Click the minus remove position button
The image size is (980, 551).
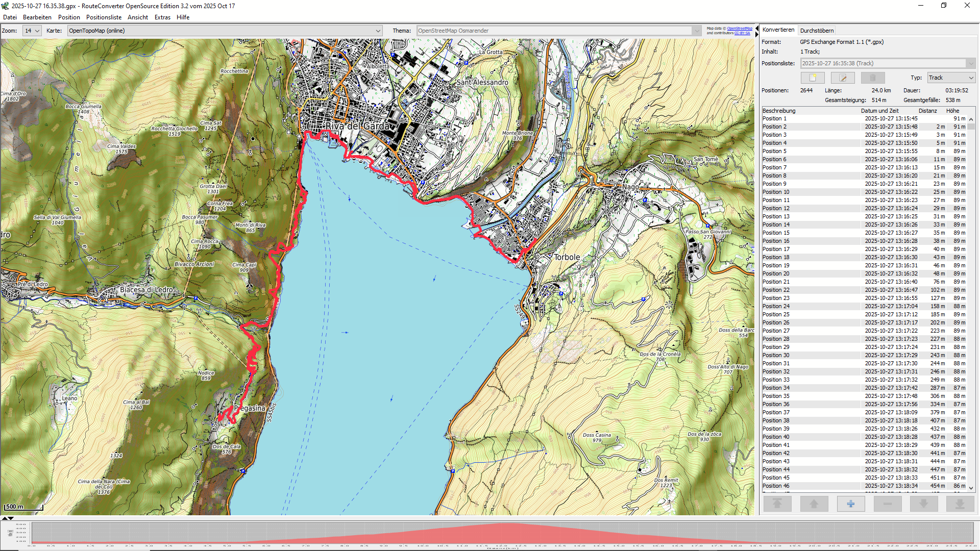(888, 504)
